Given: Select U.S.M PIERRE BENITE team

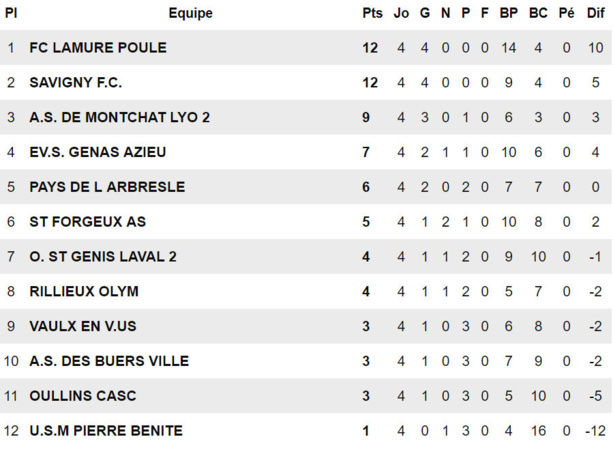Looking at the screenshot, I should 106,431.
